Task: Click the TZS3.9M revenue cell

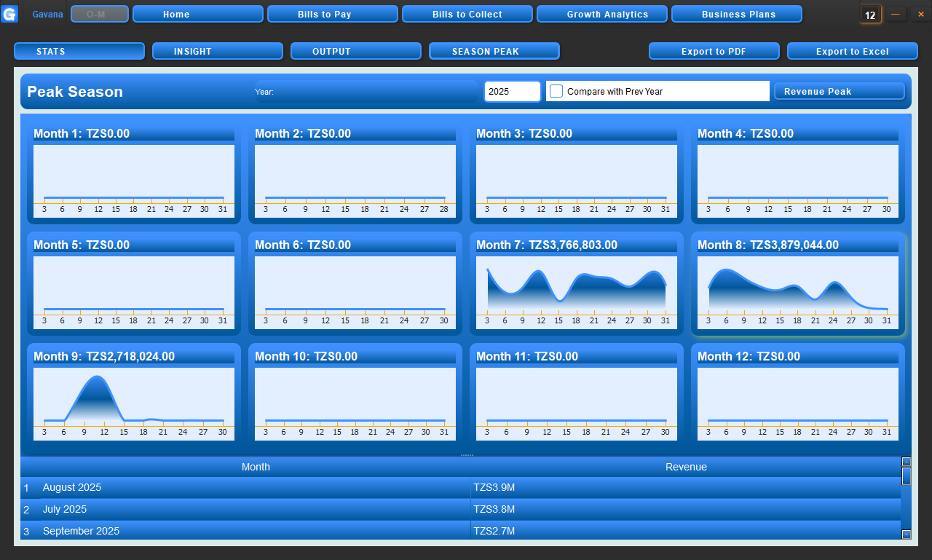Action: click(686, 487)
